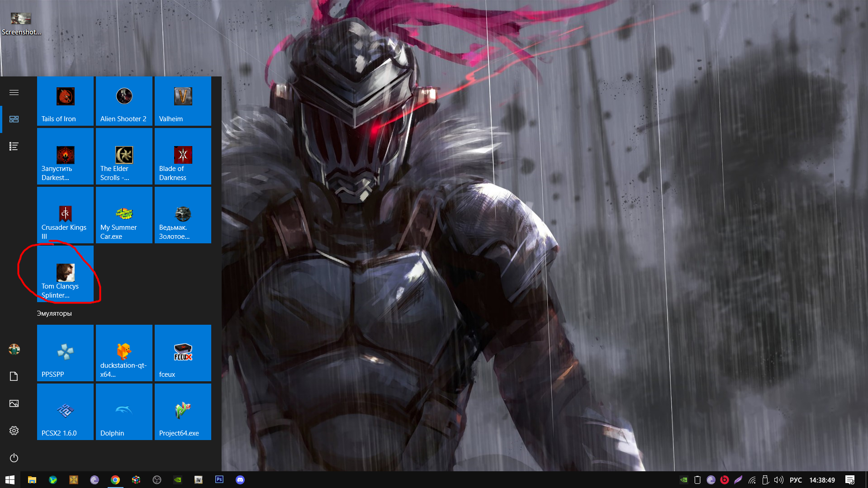This screenshot has height=488, width=868.
Task: Show pinned tiles view in Start
Action: (x=14, y=119)
